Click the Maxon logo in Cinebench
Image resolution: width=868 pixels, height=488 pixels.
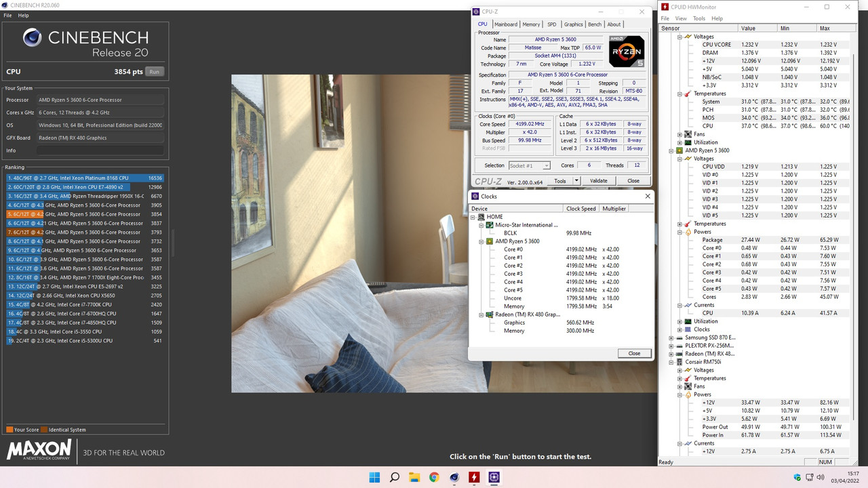[x=39, y=450]
